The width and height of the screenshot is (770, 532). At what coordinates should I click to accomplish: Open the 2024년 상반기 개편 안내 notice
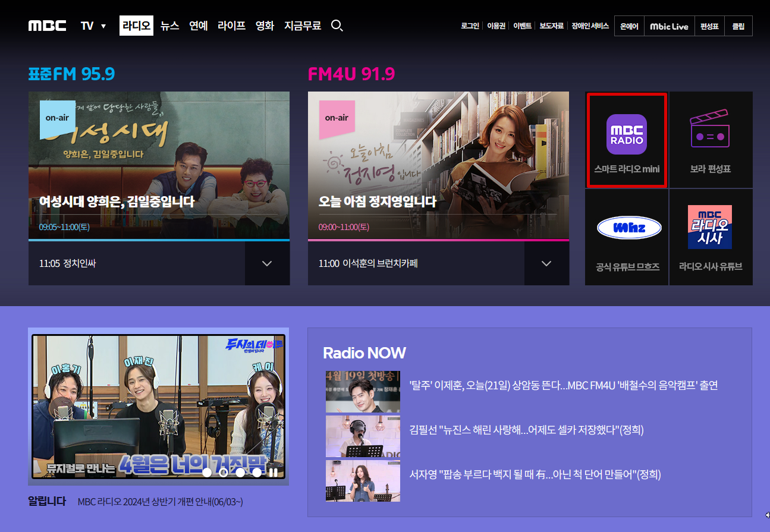coord(161,502)
